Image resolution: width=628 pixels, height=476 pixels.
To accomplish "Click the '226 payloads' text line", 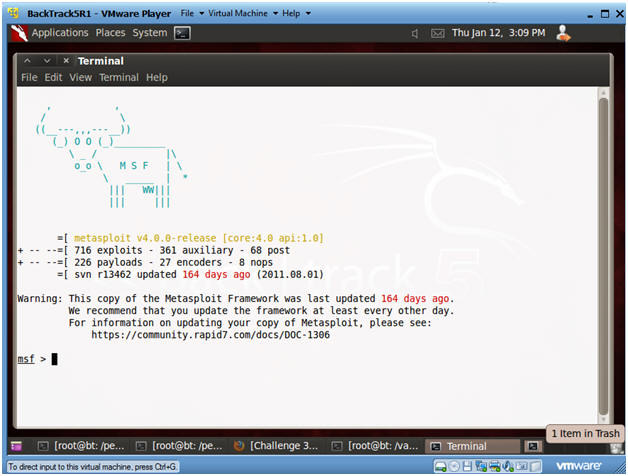I will tap(145, 262).
